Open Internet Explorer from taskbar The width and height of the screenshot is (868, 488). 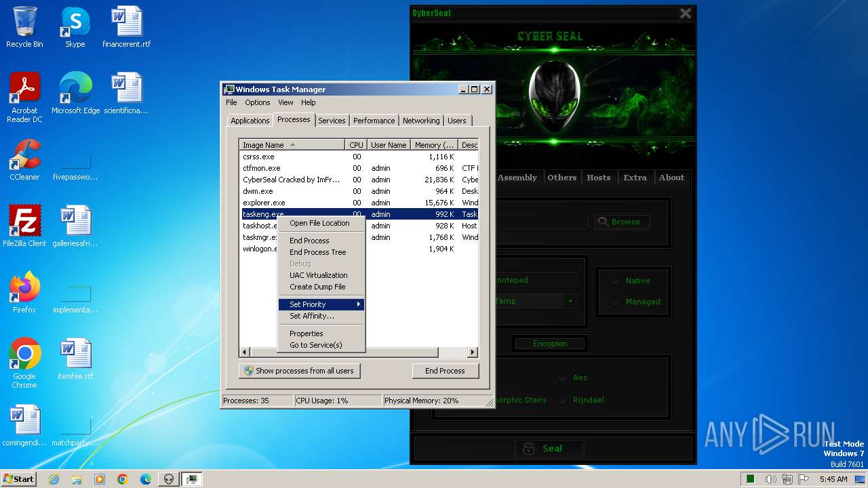tap(54, 479)
